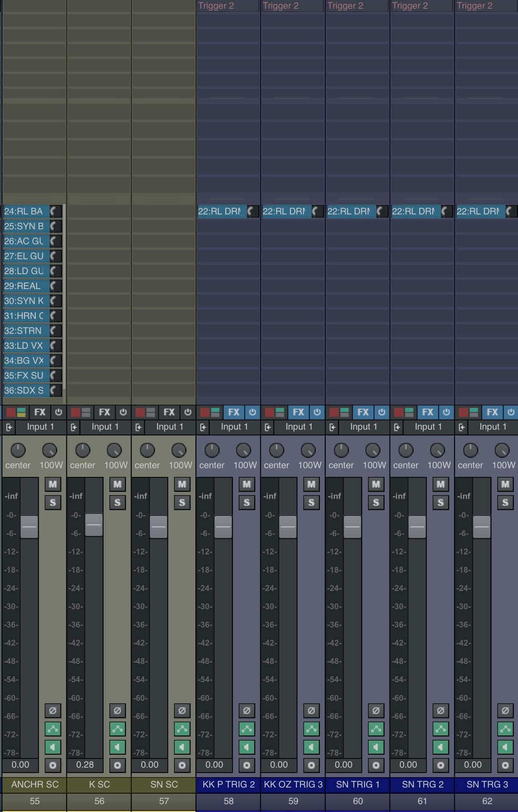Open Input 1 dropdown on KK OZ TRIG 3
This screenshot has width=518, height=812.
(x=299, y=427)
